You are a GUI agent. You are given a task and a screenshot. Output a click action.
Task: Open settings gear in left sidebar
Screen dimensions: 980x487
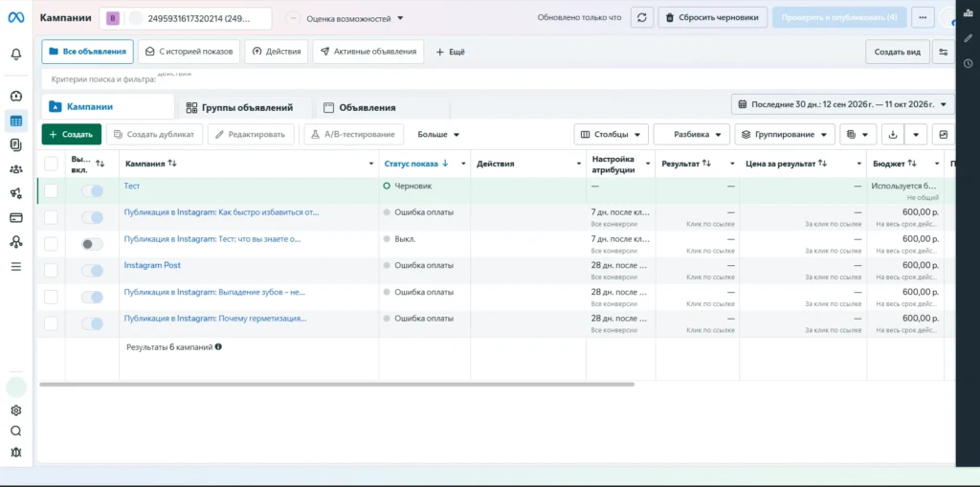[x=16, y=410]
